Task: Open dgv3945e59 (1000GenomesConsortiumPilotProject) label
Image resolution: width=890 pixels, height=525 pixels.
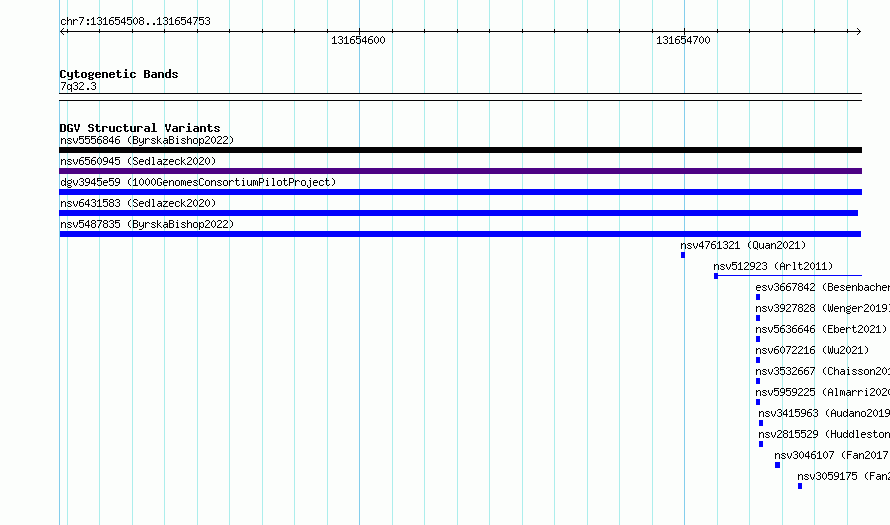Action: [x=198, y=182]
